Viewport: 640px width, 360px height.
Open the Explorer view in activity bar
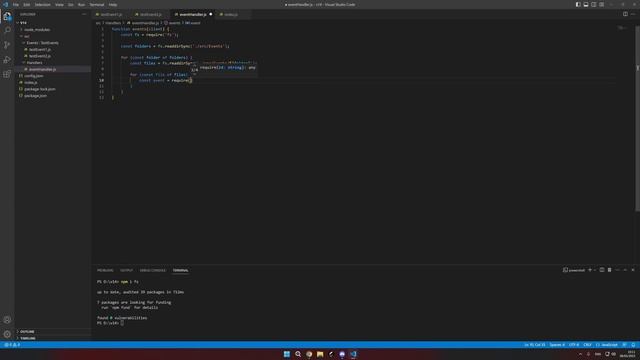click(7, 16)
